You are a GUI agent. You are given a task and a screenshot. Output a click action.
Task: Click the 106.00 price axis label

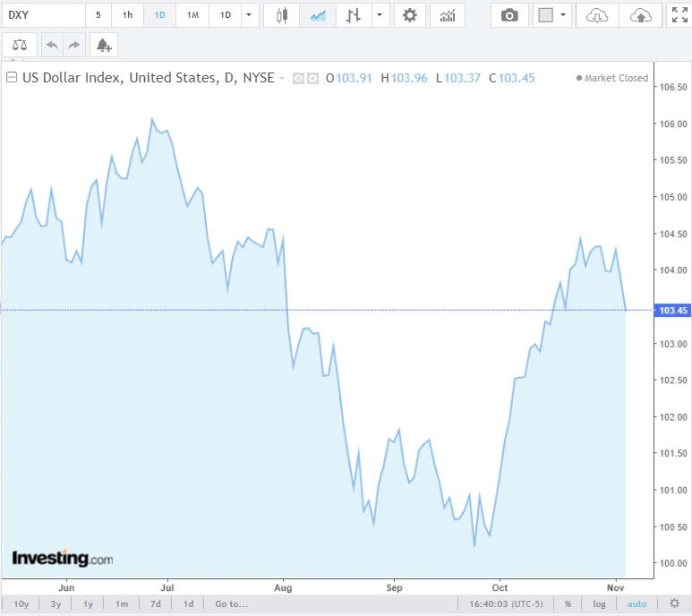coord(673,124)
